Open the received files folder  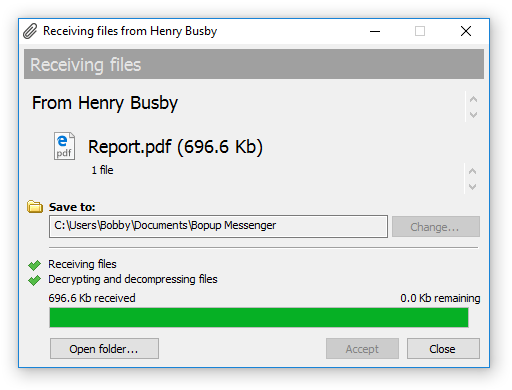tap(104, 349)
